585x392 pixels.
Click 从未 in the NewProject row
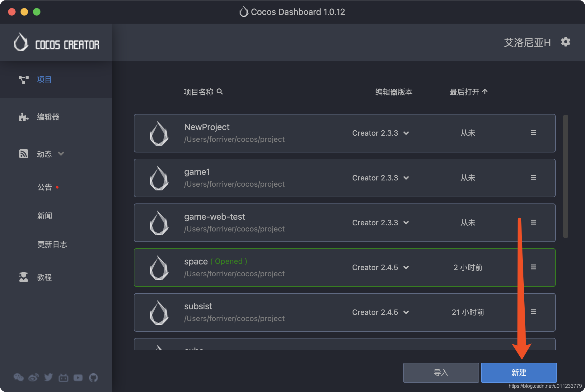pos(468,133)
